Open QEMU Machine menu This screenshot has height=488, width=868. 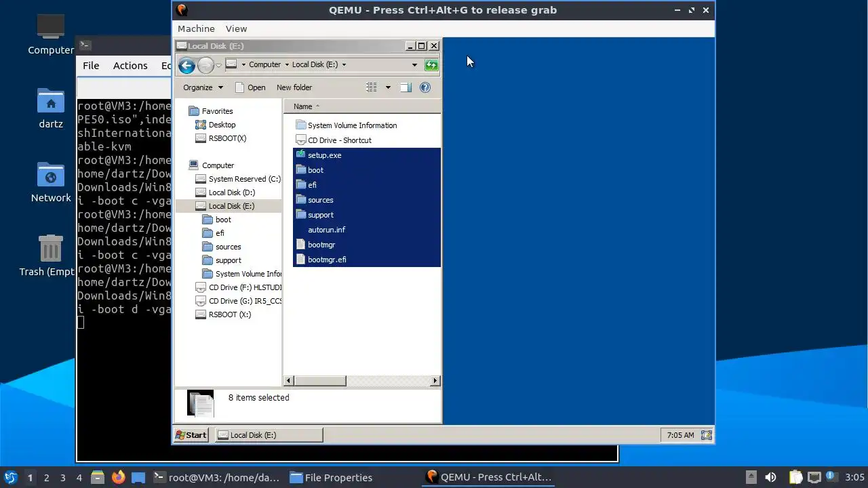(x=196, y=28)
